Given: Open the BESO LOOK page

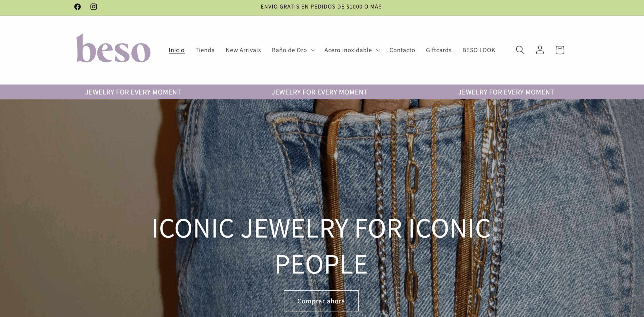Looking at the screenshot, I should click(479, 50).
